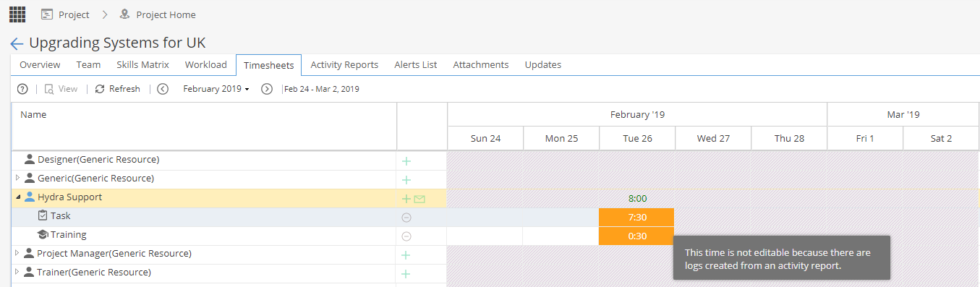
Task: Click Training cell for Mon 25
Action: pyautogui.click(x=561, y=236)
